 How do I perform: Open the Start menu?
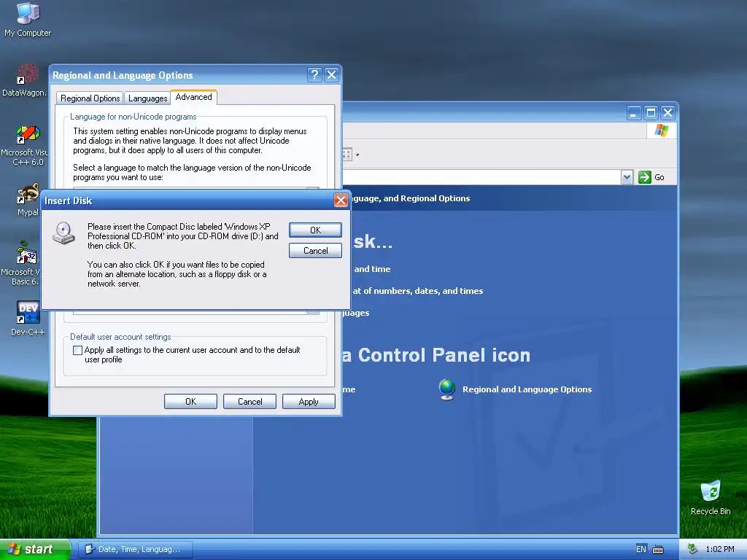click(35, 549)
